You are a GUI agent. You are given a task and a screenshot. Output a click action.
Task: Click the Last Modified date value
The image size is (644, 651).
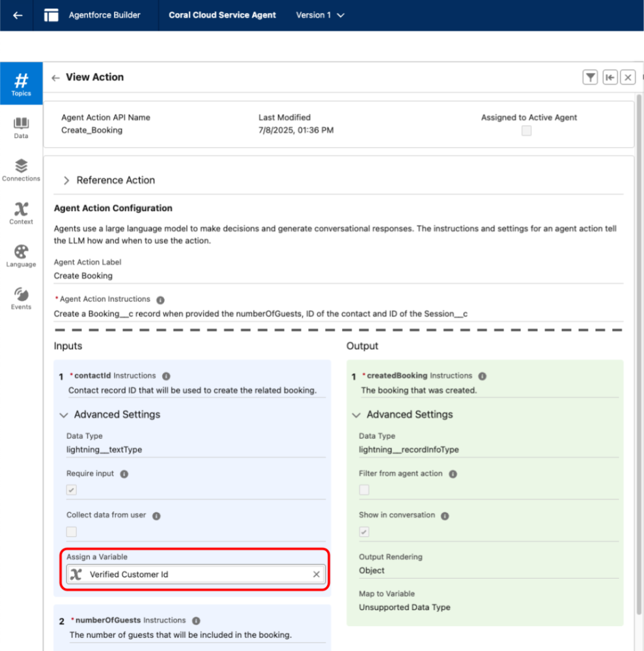[x=296, y=130]
